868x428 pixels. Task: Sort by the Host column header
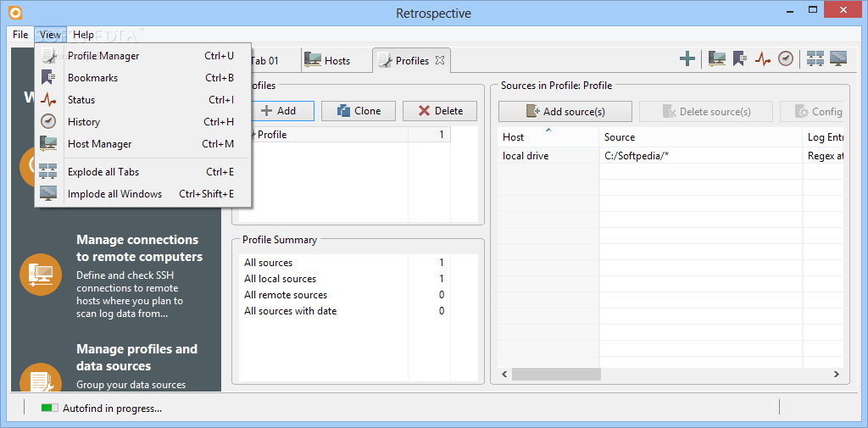(548, 136)
